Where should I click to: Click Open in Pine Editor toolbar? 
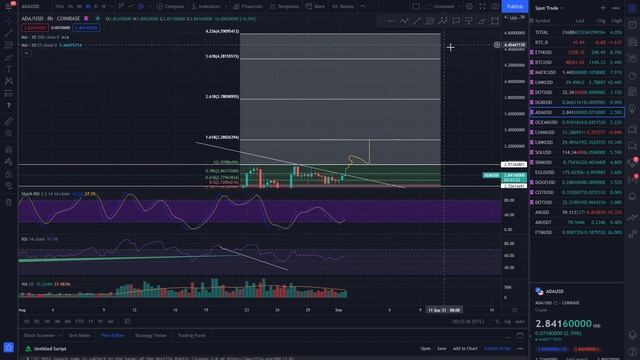click(425, 349)
